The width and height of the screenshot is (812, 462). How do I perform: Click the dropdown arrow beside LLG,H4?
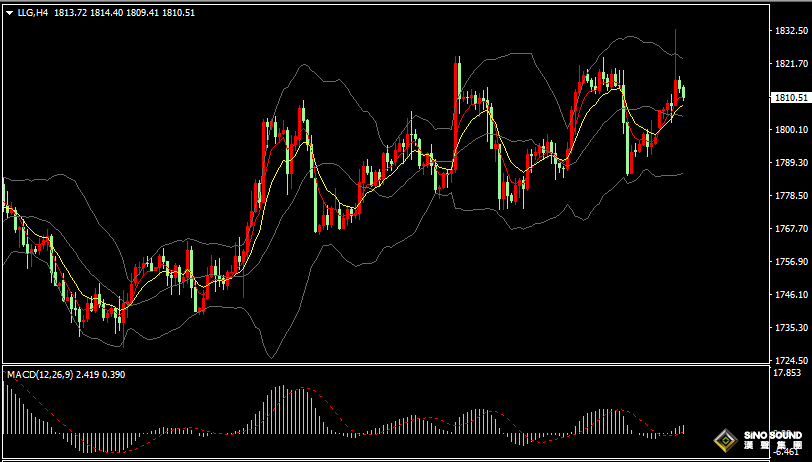9,13
